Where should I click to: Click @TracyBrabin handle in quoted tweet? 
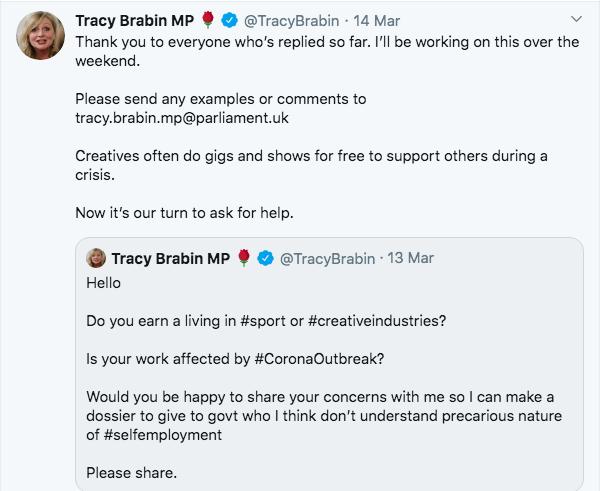coord(327,259)
